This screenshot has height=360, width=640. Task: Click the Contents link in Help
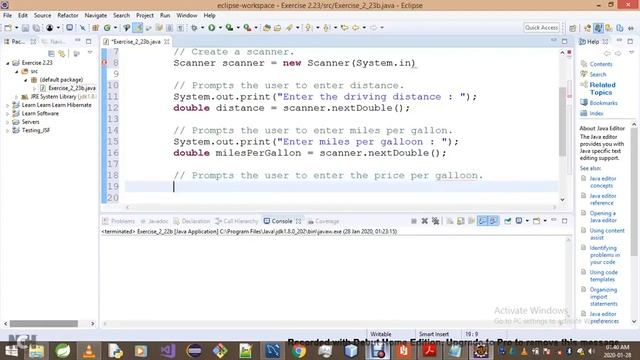601,64
